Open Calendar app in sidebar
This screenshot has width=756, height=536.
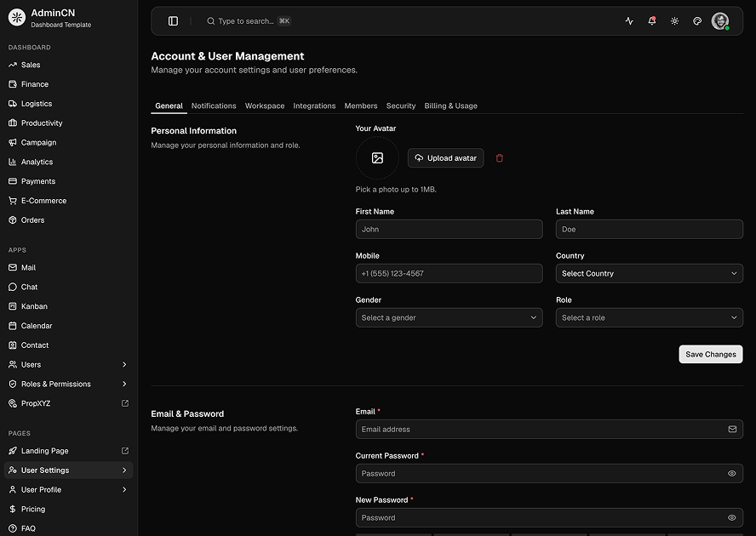tap(68, 326)
